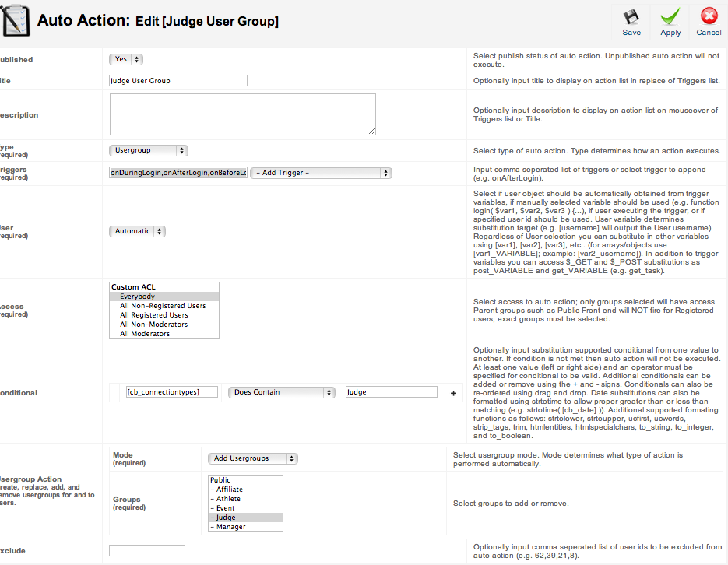Click the Title input field
Screen dimensions: 728x565
pos(178,81)
